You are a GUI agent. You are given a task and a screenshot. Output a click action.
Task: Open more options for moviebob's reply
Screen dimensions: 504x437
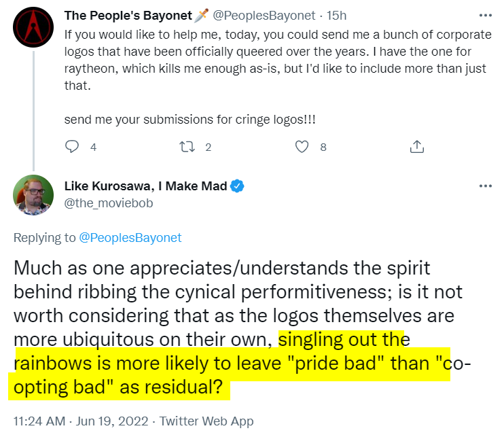(x=484, y=186)
